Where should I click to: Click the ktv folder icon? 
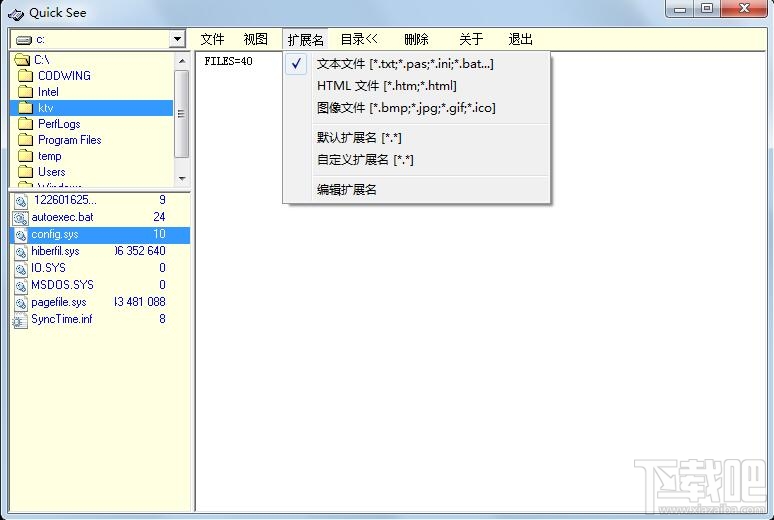pyautogui.click(x=25, y=108)
